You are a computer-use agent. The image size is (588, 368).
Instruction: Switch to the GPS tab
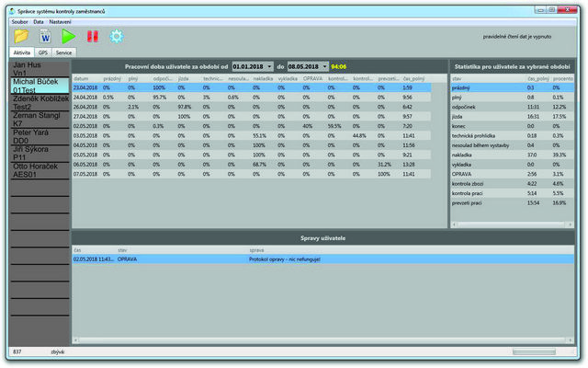coord(43,52)
